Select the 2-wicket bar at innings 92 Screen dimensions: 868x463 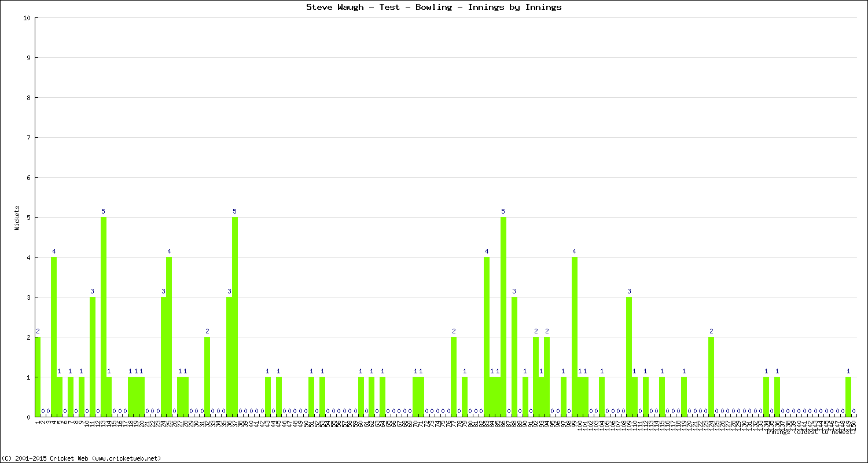point(536,377)
